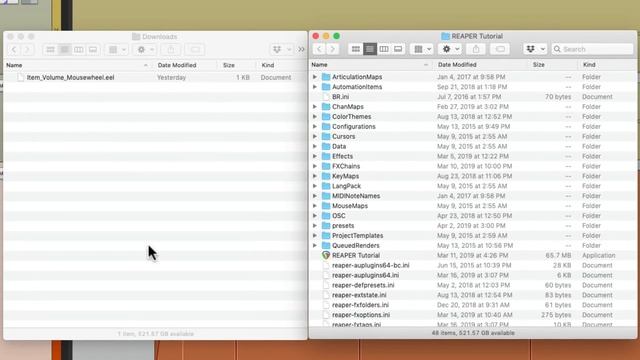Switch REAPER Tutorial window to column view
The width and height of the screenshot is (640, 360).
[x=384, y=49]
